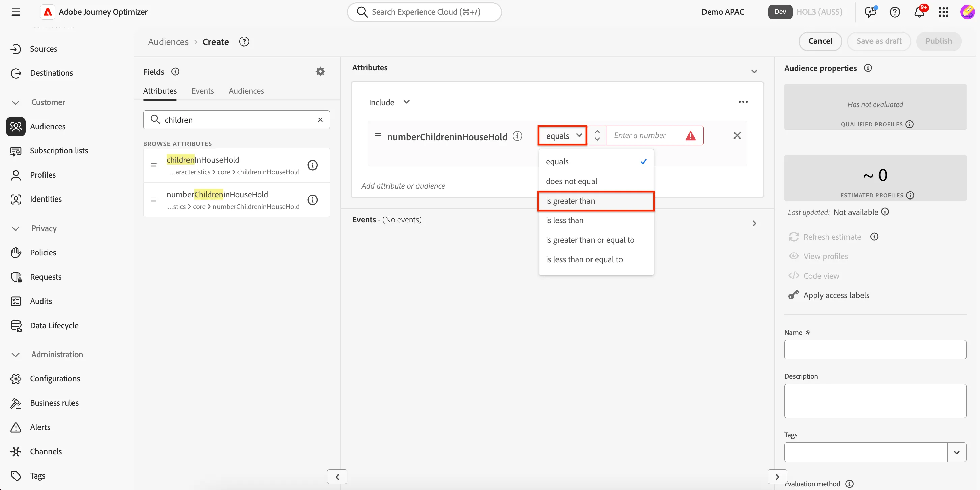
Task: Open the Tags dropdown arrow
Action: coord(956,452)
